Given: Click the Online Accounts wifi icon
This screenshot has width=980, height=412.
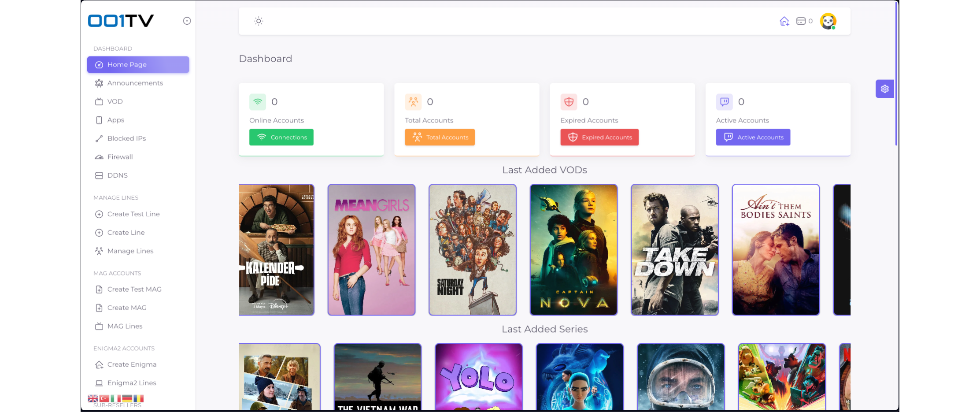Looking at the screenshot, I should (x=258, y=102).
